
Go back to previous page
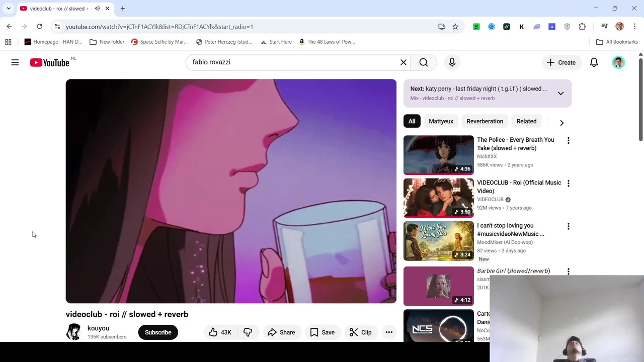pos(9,27)
